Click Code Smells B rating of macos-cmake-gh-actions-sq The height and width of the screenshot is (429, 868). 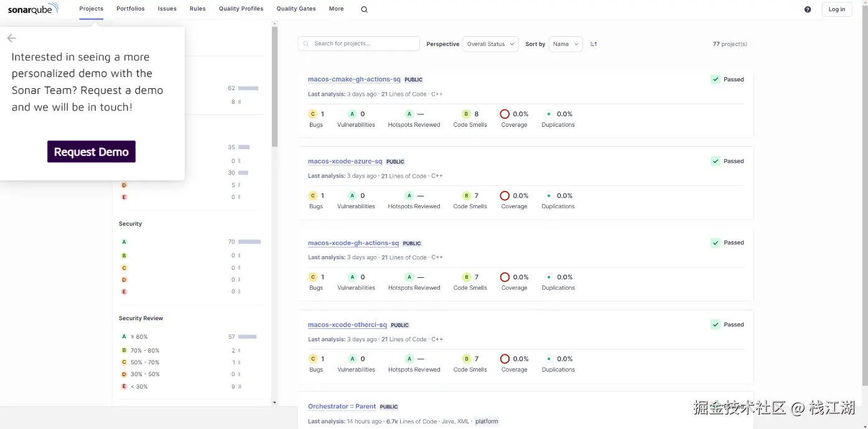click(466, 114)
